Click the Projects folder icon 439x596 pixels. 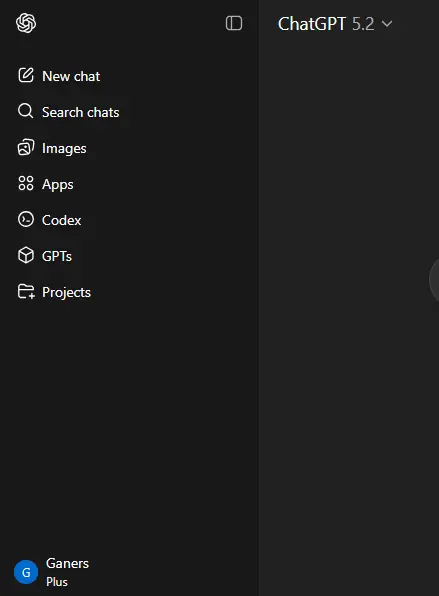(26, 292)
